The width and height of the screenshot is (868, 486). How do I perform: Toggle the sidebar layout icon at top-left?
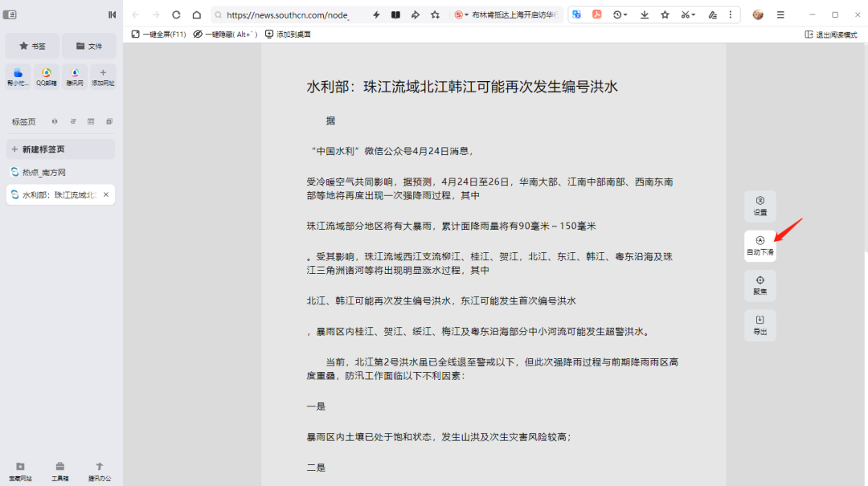tap(10, 15)
